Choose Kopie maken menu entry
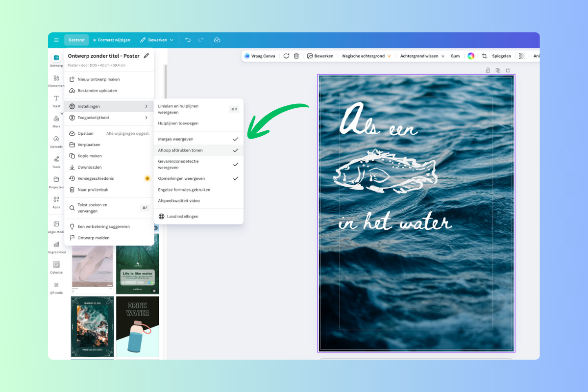The height and width of the screenshot is (392, 588). pos(90,156)
